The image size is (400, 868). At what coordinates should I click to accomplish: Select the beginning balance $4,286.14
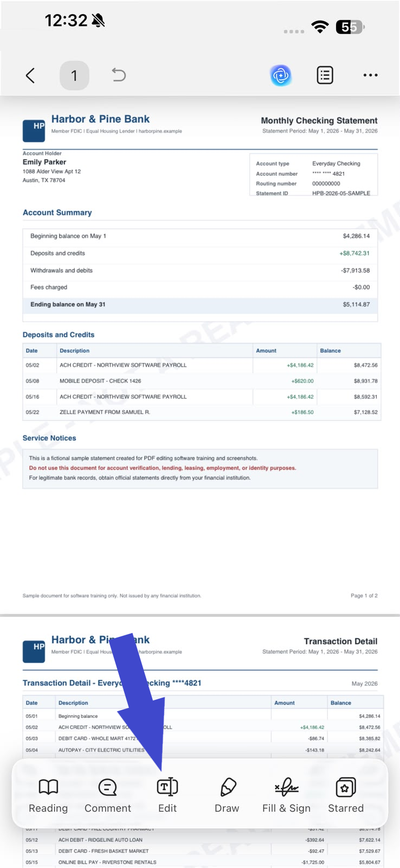coord(356,236)
